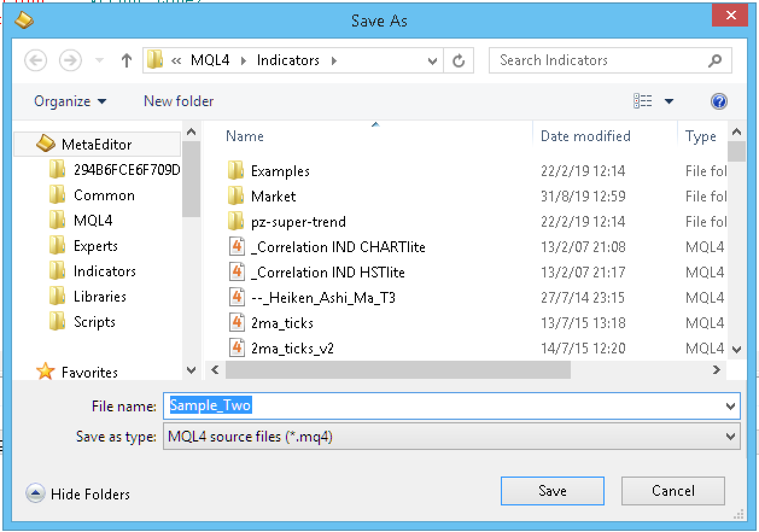This screenshot has width=759, height=532.
Task: Click the Back navigation arrow
Action: click(36, 60)
